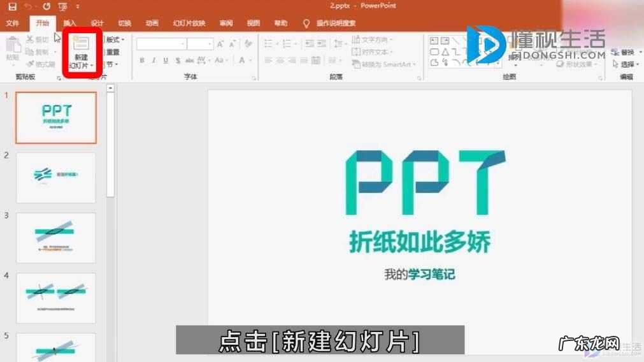
Task: Select the Rectangle shape in gallery
Action: (x=434, y=52)
